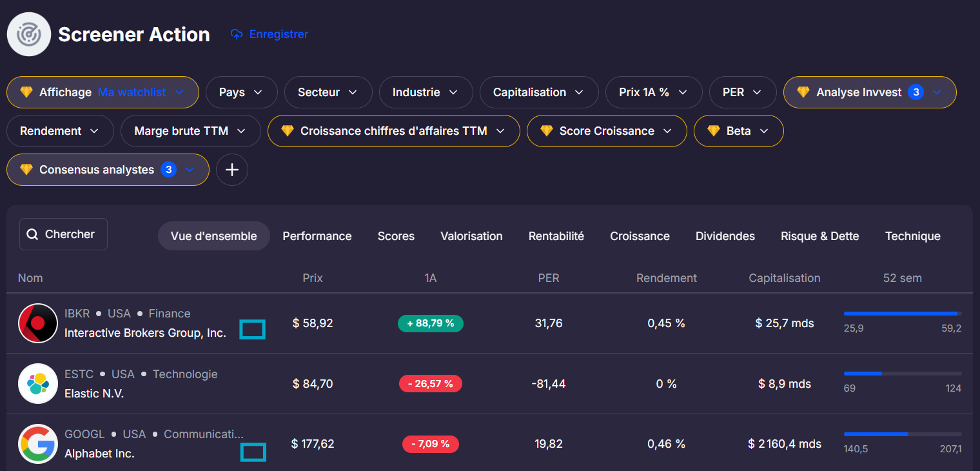Screen dimensions: 980x471
Task: Sort by PER column header
Action: (x=549, y=278)
